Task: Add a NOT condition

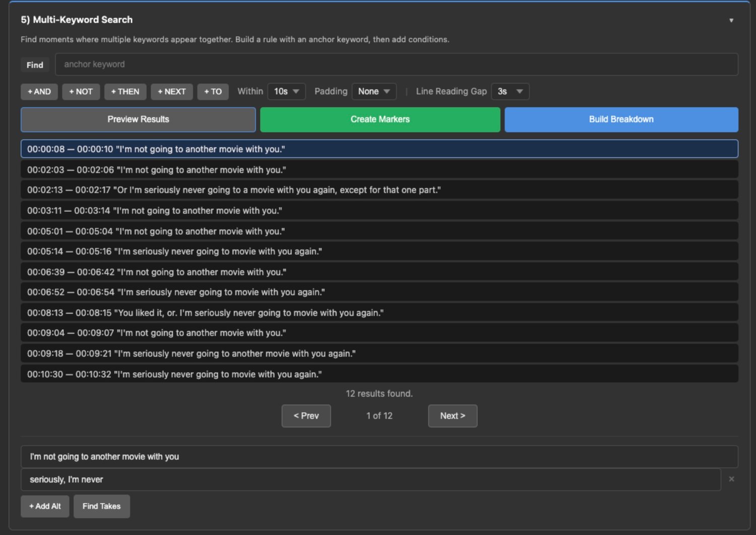Action: tap(81, 92)
